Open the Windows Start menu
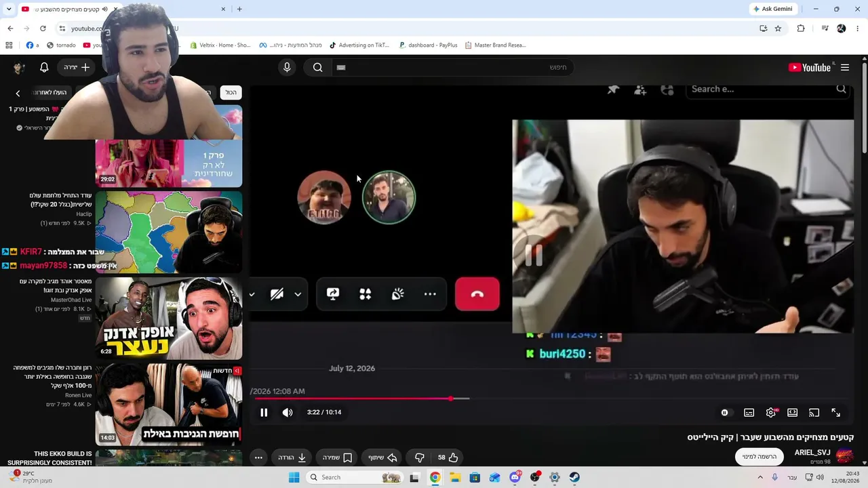 294,477
